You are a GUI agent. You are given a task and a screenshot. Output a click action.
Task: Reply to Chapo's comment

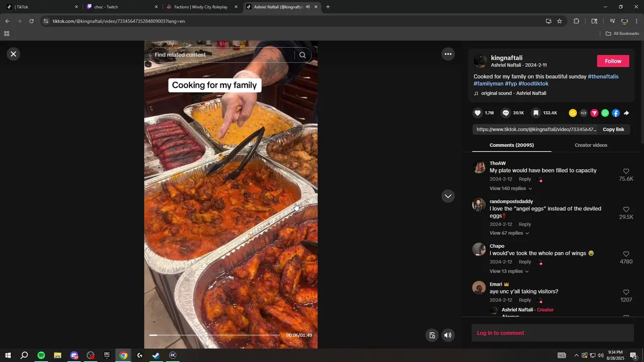(x=525, y=262)
